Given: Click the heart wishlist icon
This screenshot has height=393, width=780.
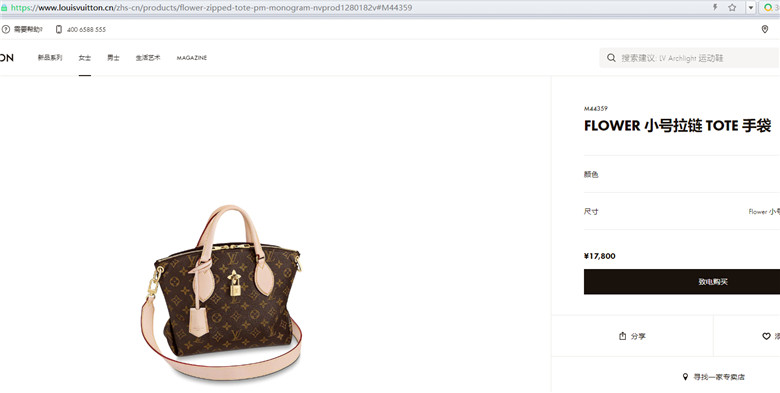Looking at the screenshot, I should coord(766,336).
